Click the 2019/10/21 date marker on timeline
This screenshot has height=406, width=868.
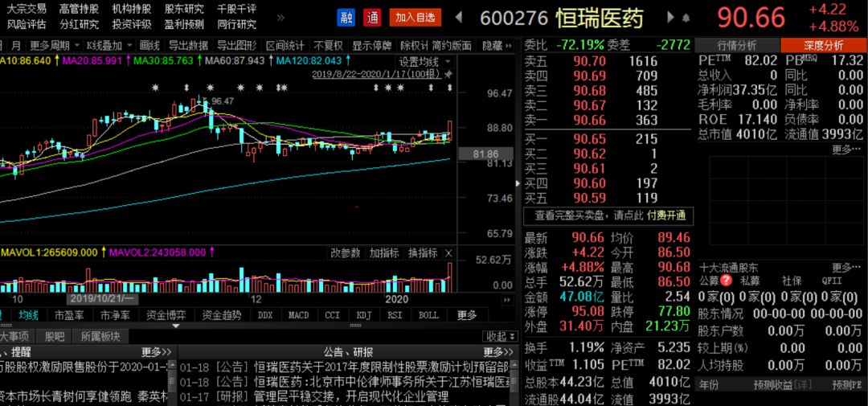[x=102, y=298]
